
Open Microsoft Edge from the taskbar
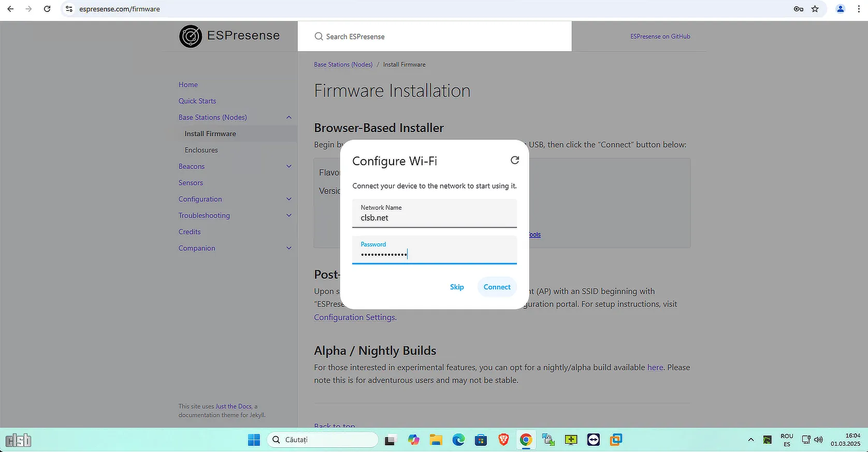tap(458, 440)
